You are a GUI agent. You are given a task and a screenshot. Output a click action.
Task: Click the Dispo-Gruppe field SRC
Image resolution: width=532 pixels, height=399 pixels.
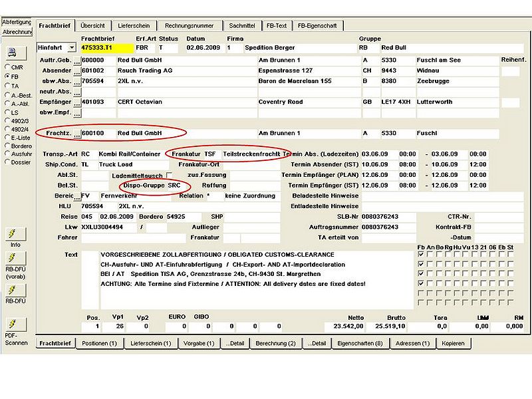(x=176, y=186)
